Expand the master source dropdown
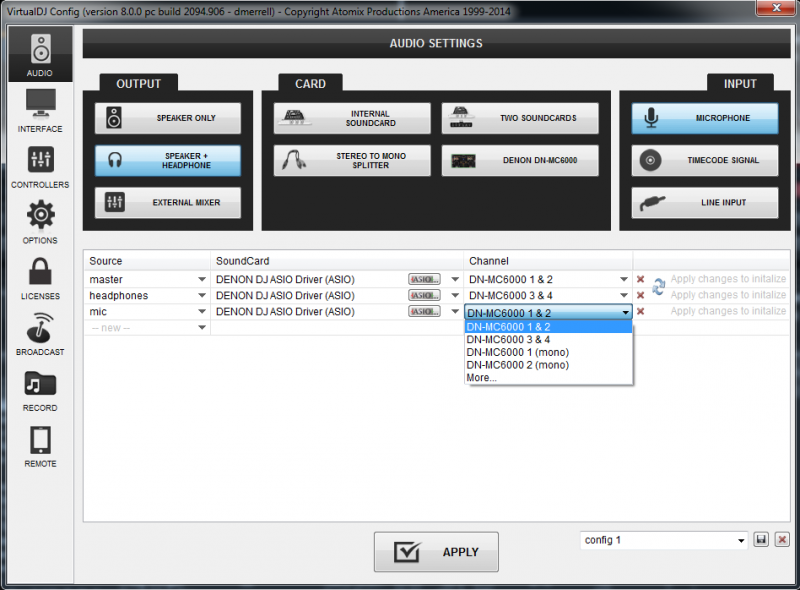Screen dimensions: 800x590 pos(202,279)
